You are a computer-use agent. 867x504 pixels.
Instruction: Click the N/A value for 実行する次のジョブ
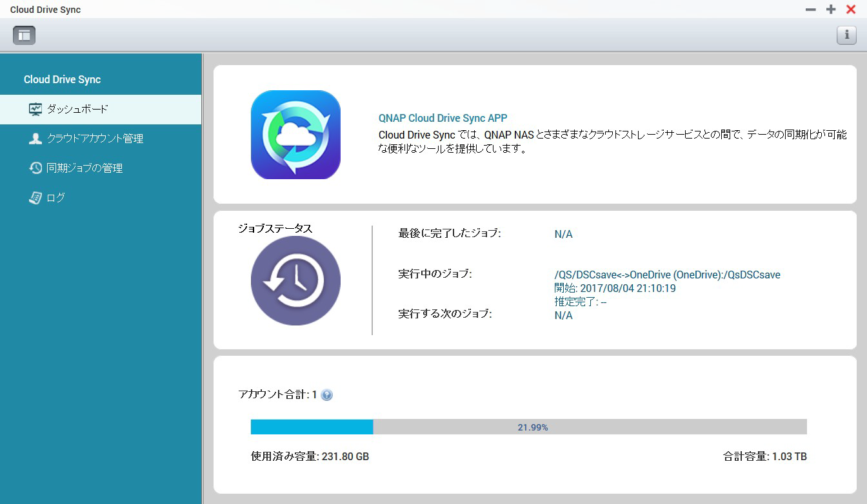click(x=564, y=316)
